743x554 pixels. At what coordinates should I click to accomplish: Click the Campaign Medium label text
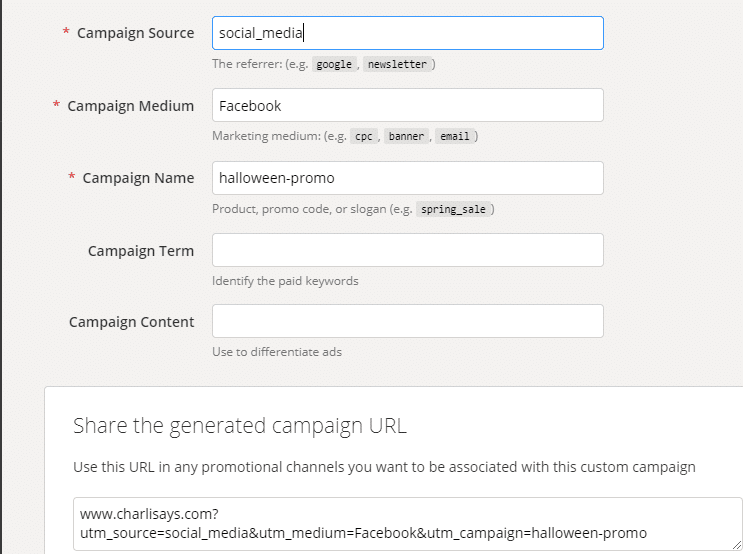[131, 106]
